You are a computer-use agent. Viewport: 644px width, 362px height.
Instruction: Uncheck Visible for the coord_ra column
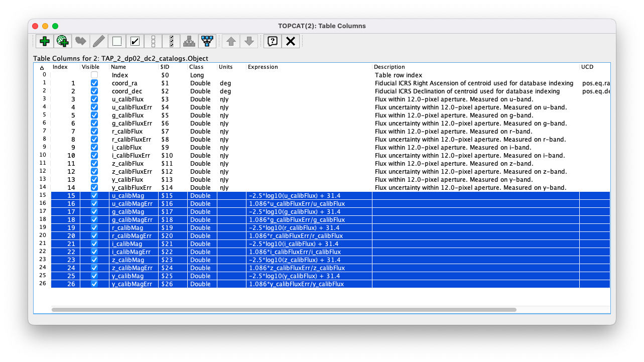tap(94, 83)
